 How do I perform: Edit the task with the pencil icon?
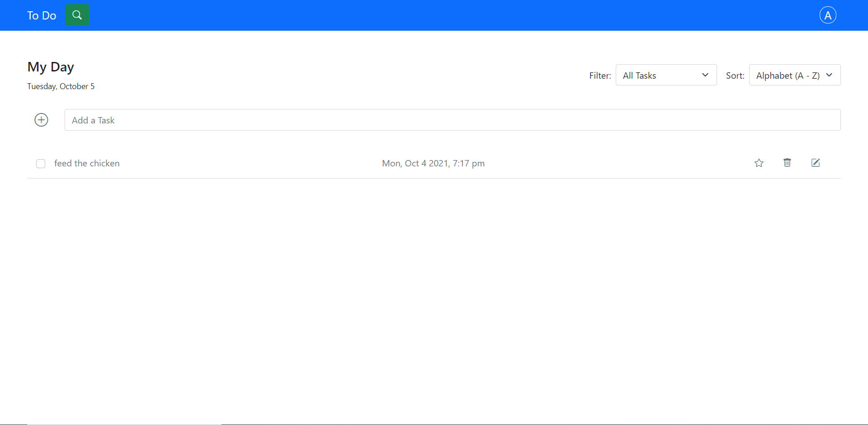[x=816, y=163]
